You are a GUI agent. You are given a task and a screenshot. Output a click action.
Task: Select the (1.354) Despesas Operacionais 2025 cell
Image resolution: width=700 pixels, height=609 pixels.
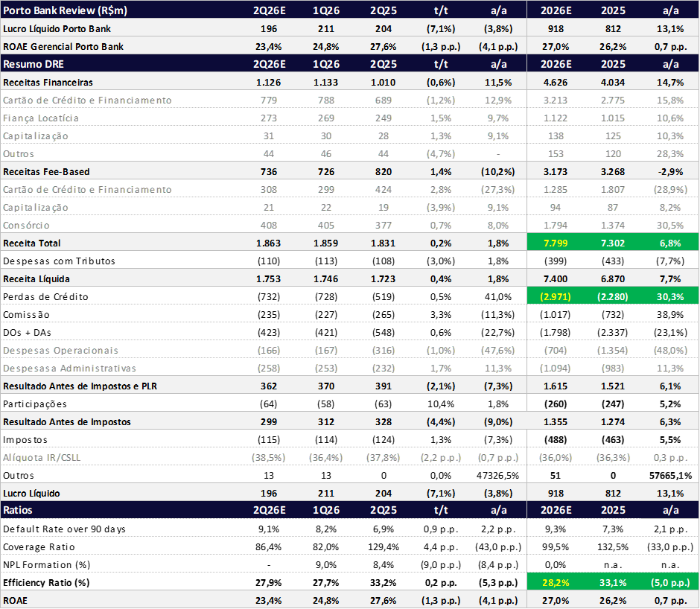click(612, 350)
